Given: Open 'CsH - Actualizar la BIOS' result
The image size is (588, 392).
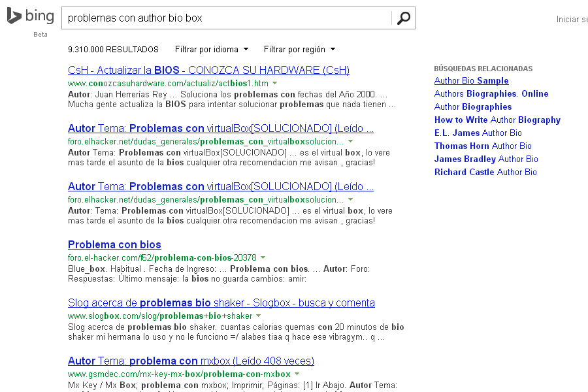Looking at the screenshot, I should [x=208, y=70].
